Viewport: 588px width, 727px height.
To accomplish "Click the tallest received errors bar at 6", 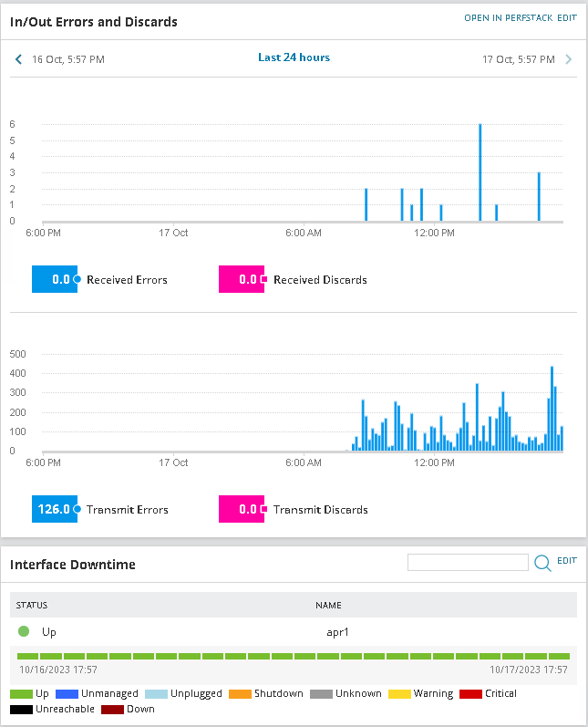I will coord(480,172).
